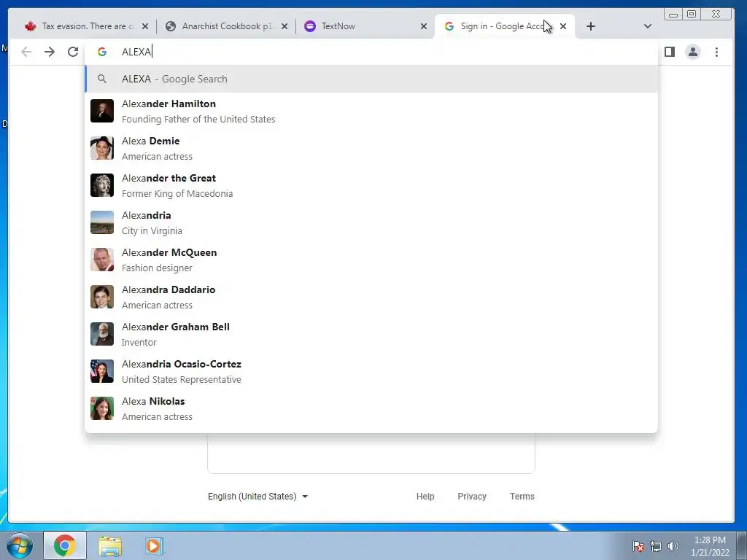Click Alexander Hamilton portrait thumbnail

tap(102, 111)
